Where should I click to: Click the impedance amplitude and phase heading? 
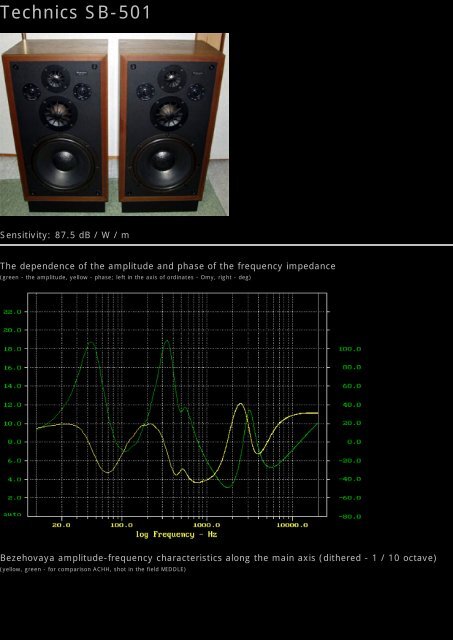click(168, 266)
